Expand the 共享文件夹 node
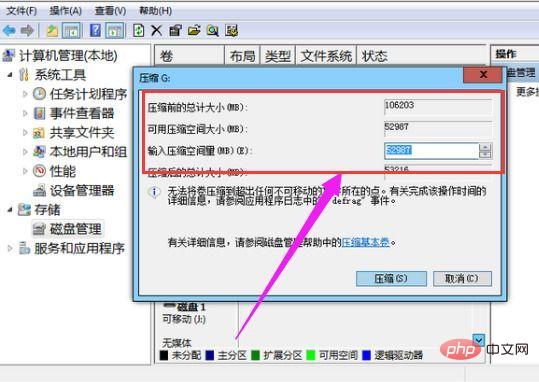 pos(25,132)
